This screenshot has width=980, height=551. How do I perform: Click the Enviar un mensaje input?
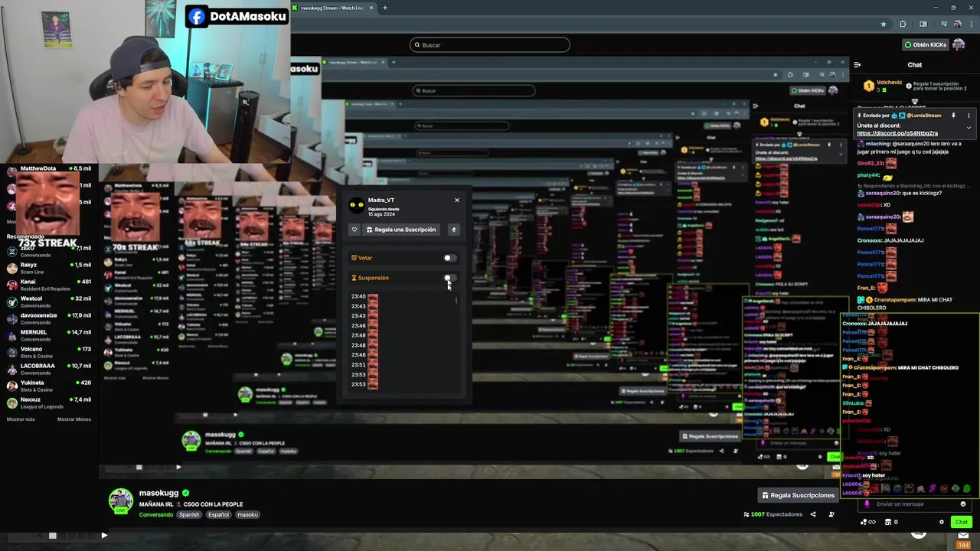(x=915, y=504)
